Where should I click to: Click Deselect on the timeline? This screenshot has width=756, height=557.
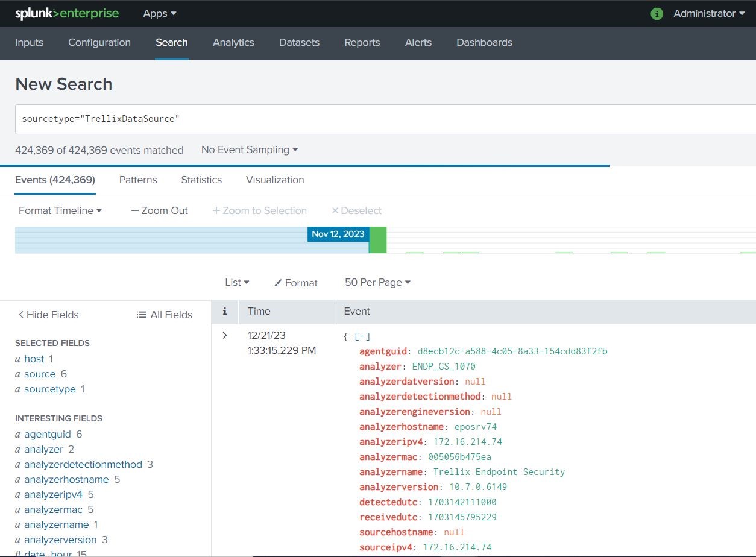(357, 210)
